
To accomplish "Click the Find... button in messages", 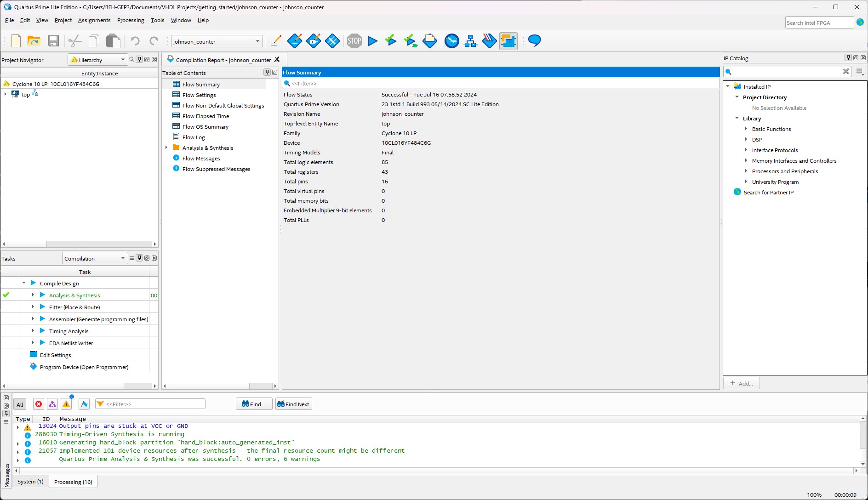I will pyautogui.click(x=254, y=404).
